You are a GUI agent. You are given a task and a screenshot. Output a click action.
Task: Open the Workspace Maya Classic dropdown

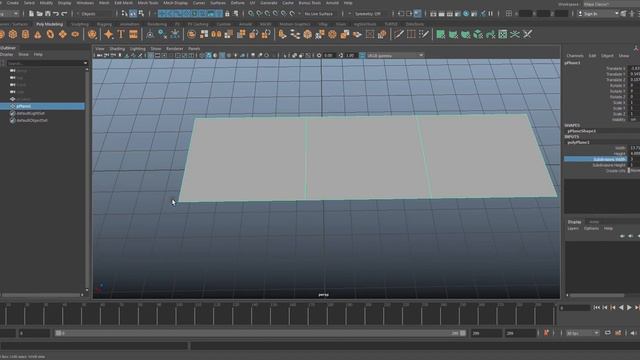[x=611, y=4]
